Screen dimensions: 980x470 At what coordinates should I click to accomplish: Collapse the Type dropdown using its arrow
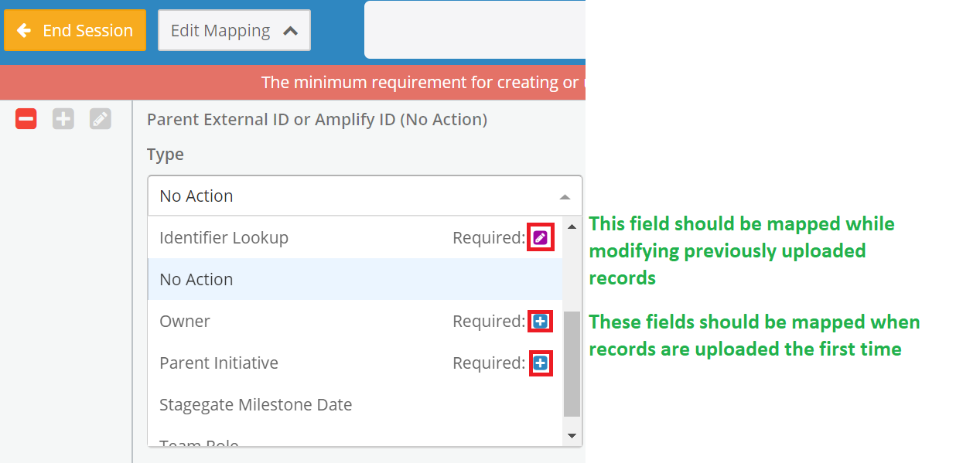(565, 196)
